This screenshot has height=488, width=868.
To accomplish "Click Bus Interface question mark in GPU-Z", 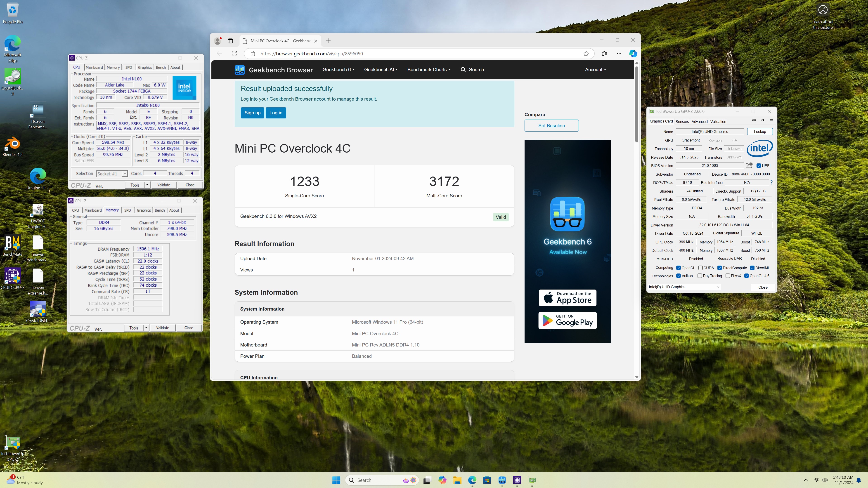I will pos(771,183).
